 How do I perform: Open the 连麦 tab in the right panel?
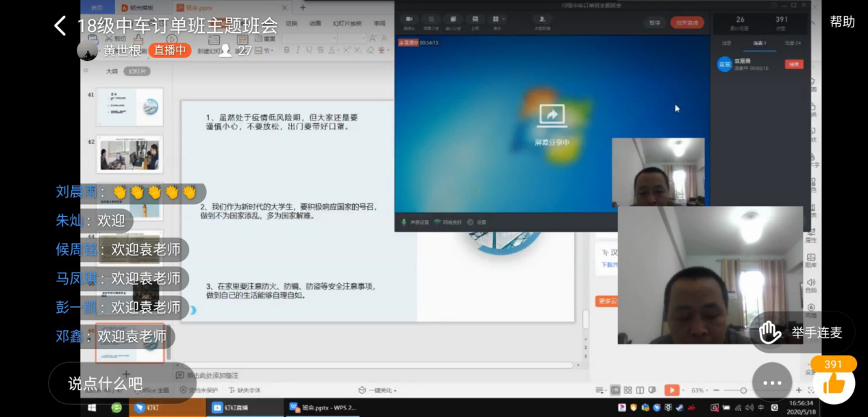click(x=760, y=43)
